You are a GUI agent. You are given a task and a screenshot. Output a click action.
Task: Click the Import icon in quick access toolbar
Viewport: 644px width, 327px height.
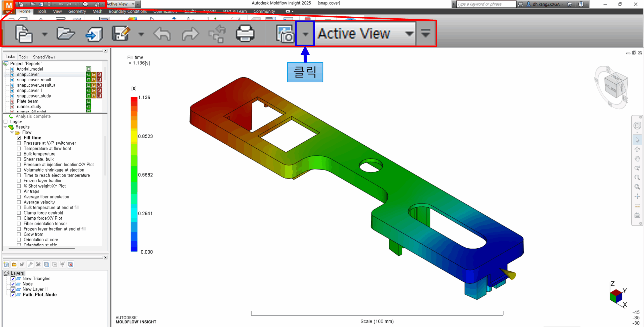click(41, 4)
